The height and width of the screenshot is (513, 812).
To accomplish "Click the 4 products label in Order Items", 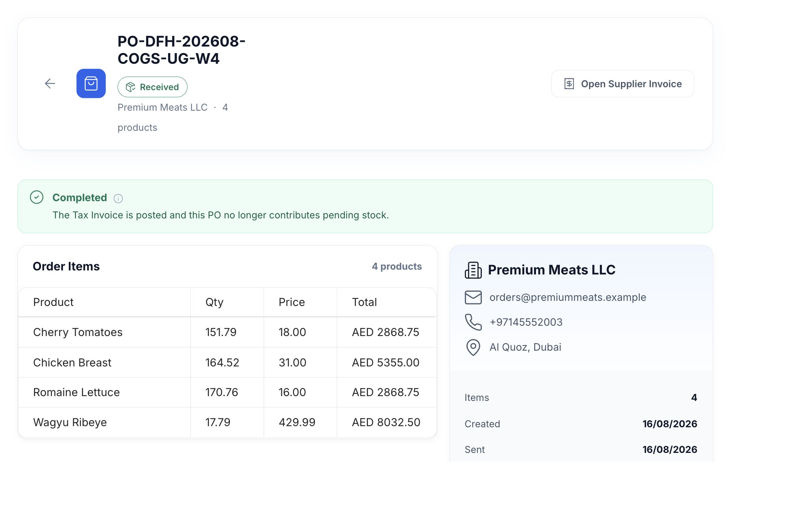I will pyautogui.click(x=397, y=266).
